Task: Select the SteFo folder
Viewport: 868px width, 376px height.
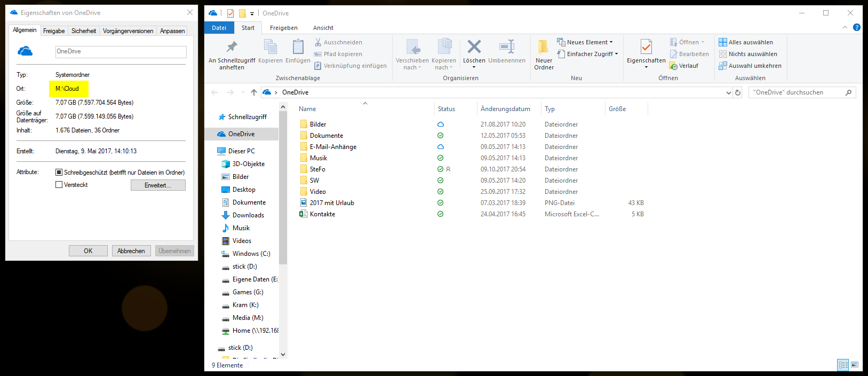Action: pyautogui.click(x=312, y=169)
